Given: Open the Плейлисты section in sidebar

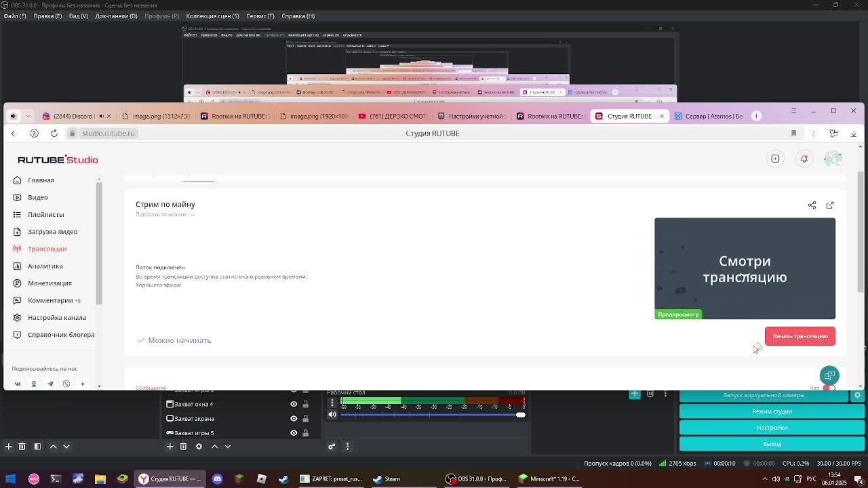Looking at the screenshot, I should click(x=45, y=214).
